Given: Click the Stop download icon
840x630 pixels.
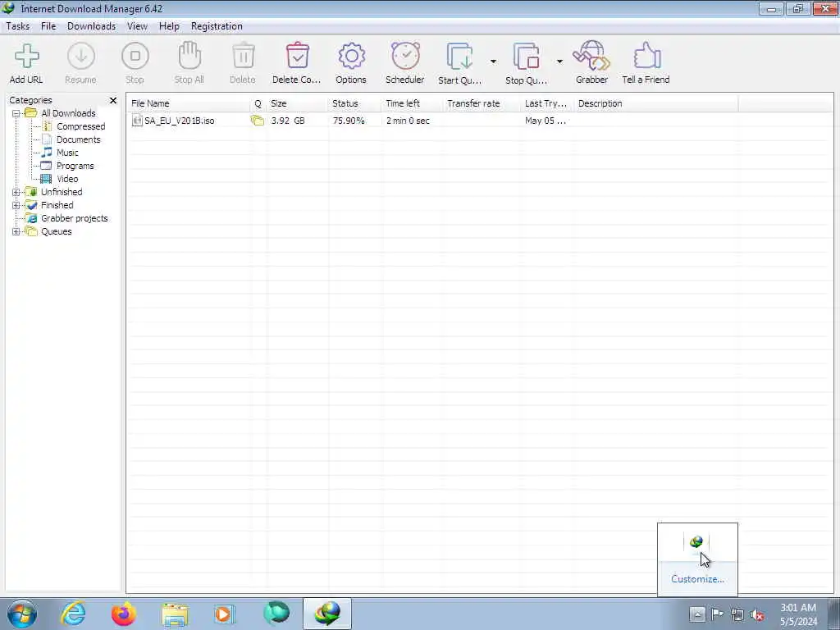Looking at the screenshot, I should click(135, 57).
